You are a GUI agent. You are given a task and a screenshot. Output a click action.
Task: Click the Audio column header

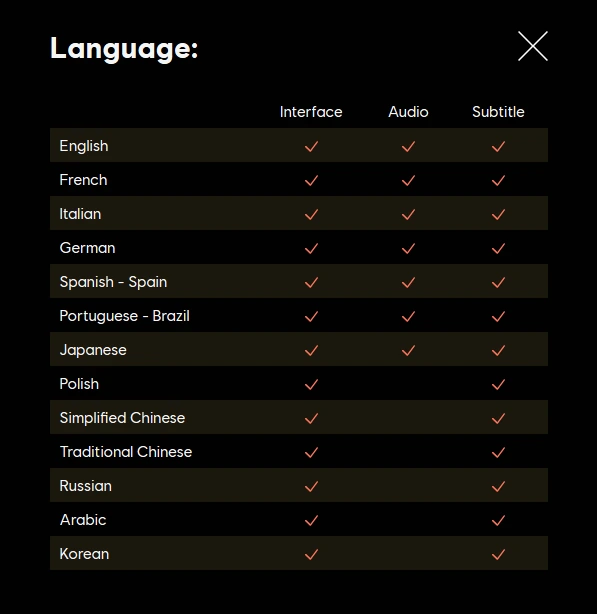coord(408,112)
